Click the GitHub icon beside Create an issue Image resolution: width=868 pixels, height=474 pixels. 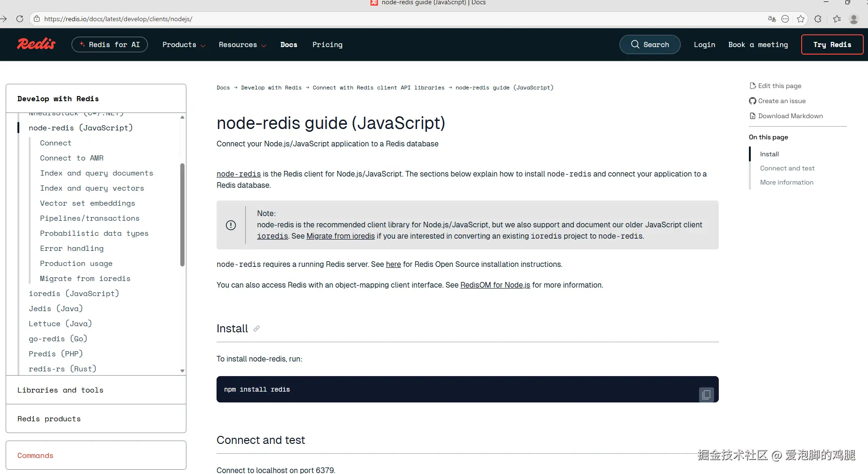(x=753, y=101)
